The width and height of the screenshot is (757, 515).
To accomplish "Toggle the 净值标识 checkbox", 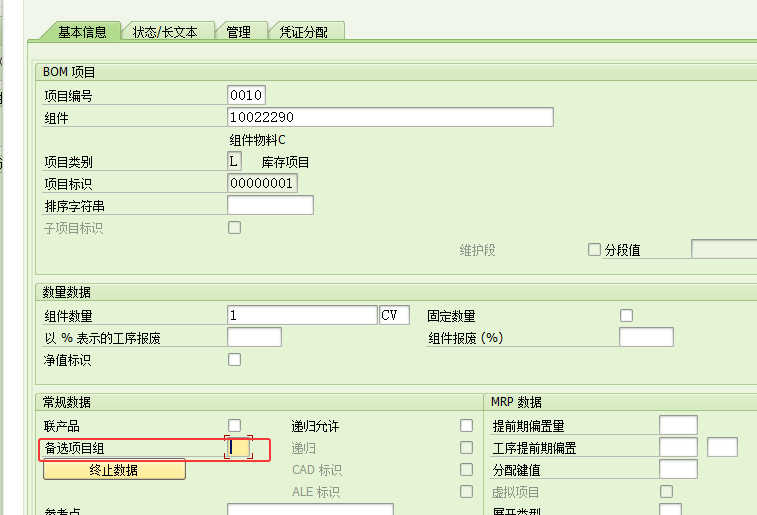I will click(235, 359).
